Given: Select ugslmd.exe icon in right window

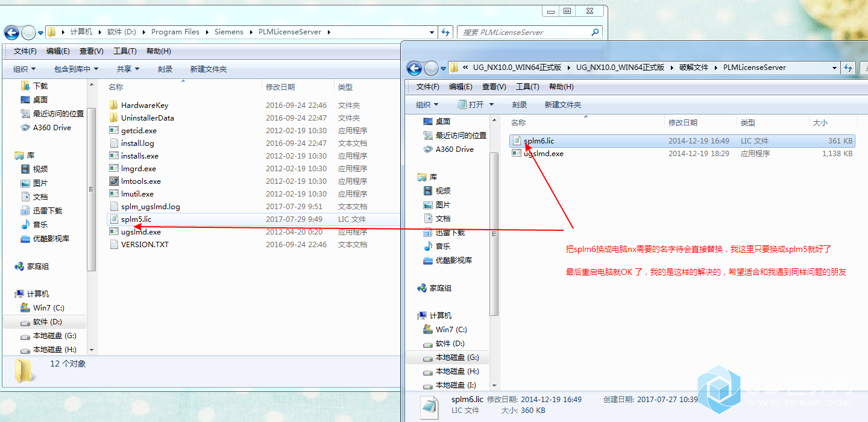Looking at the screenshot, I should (x=517, y=153).
